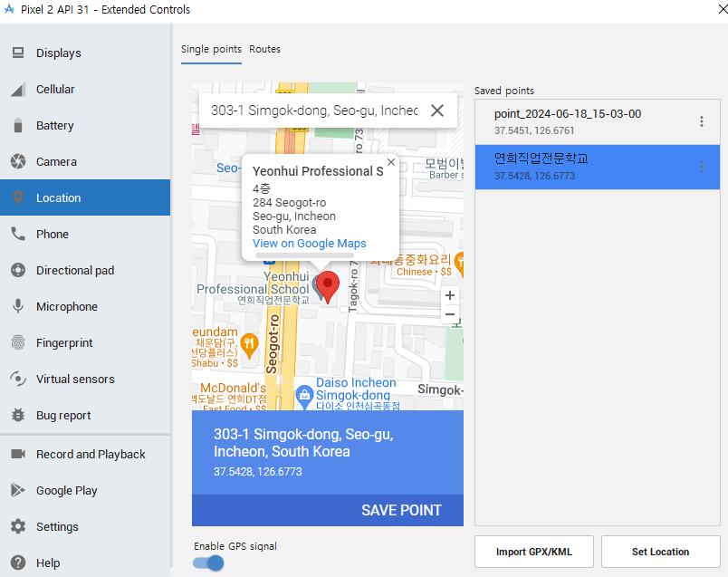Close the Yeonhui Professional School info popup
Screen dimensions: 728x577
point(391,162)
